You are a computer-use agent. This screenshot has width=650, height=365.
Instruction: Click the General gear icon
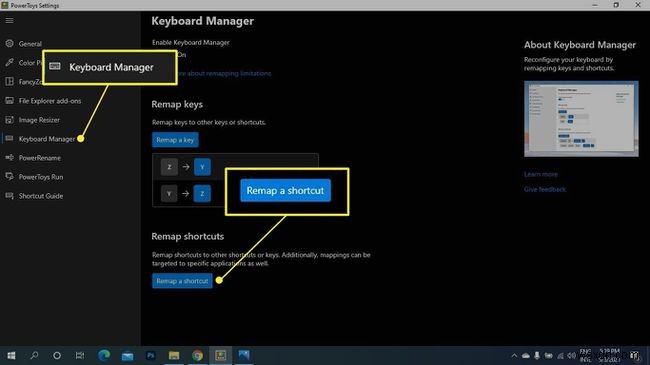point(10,43)
